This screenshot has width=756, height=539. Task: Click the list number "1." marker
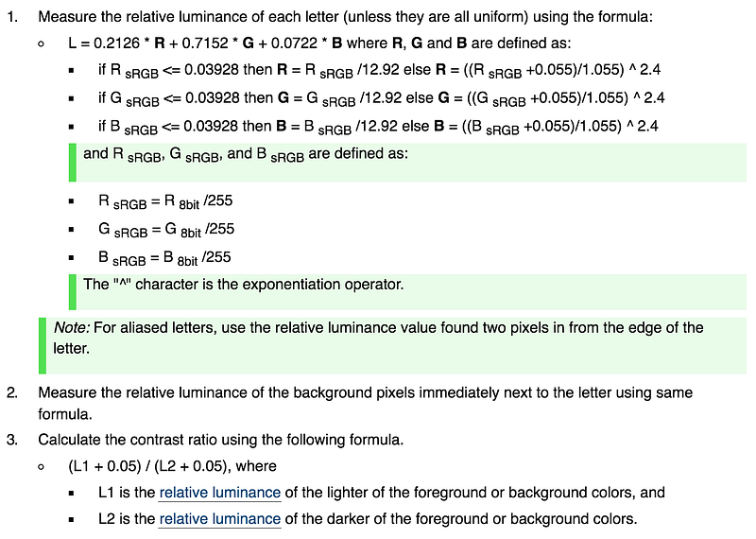(12, 17)
